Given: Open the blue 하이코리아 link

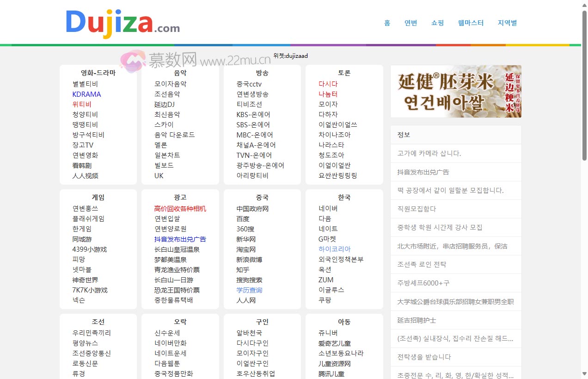Looking at the screenshot, I should click(x=334, y=249).
